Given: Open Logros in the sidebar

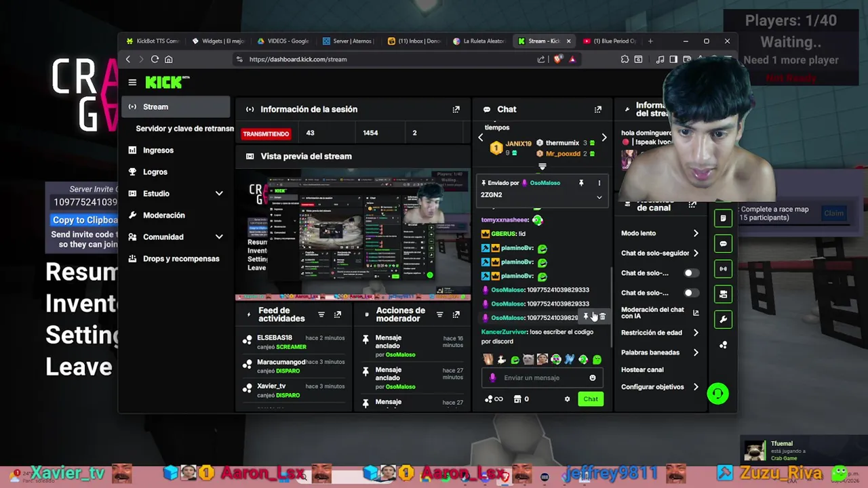Looking at the screenshot, I should pos(155,172).
